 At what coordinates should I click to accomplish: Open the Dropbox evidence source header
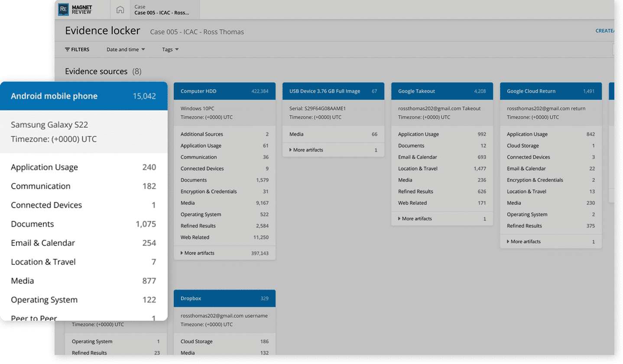tap(224, 299)
